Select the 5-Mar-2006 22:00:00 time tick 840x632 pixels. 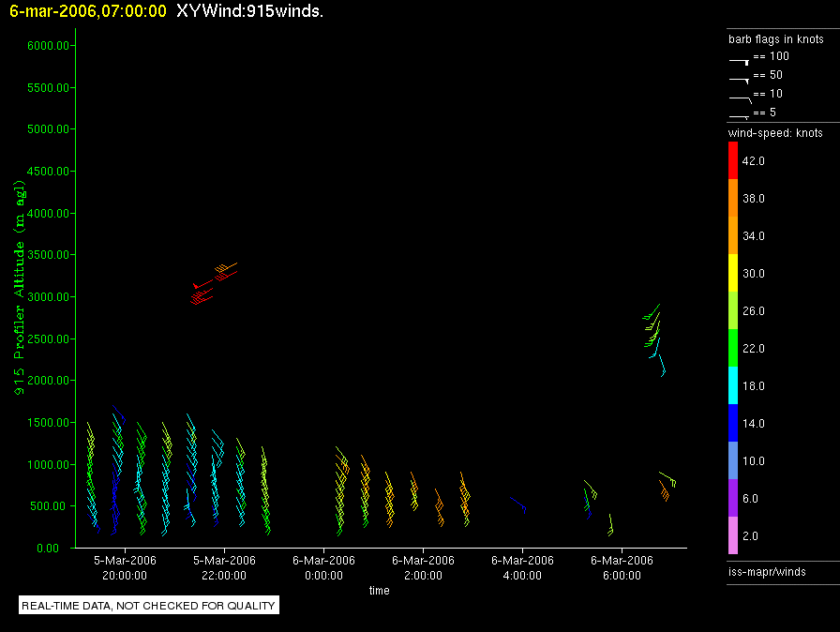224,567
